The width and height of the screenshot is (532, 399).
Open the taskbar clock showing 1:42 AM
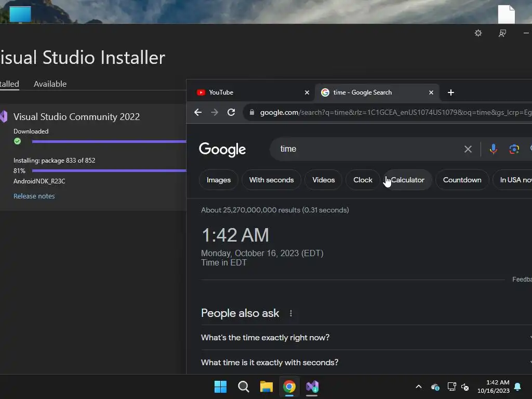point(494,387)
